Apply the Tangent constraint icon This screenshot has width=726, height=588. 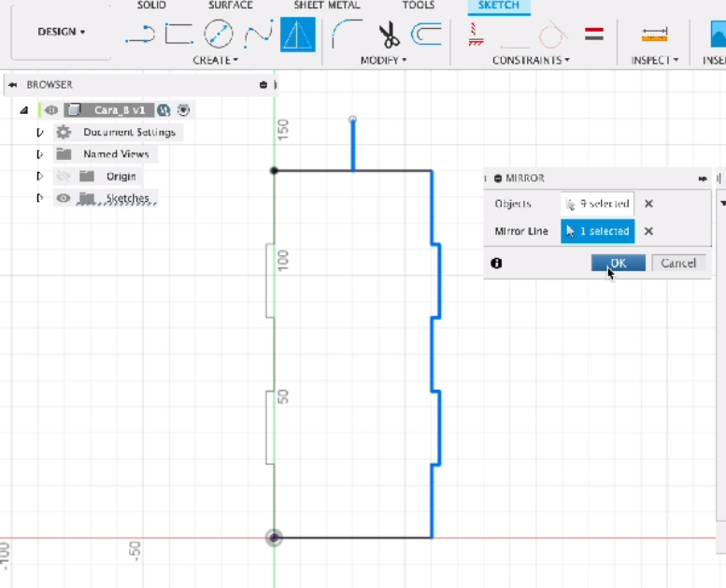[x=552, y=35]
